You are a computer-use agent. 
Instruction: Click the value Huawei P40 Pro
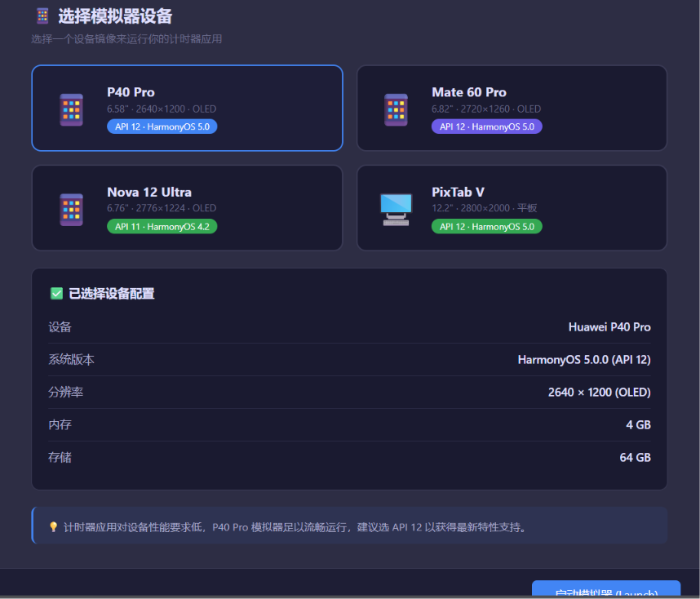(609, 327)
